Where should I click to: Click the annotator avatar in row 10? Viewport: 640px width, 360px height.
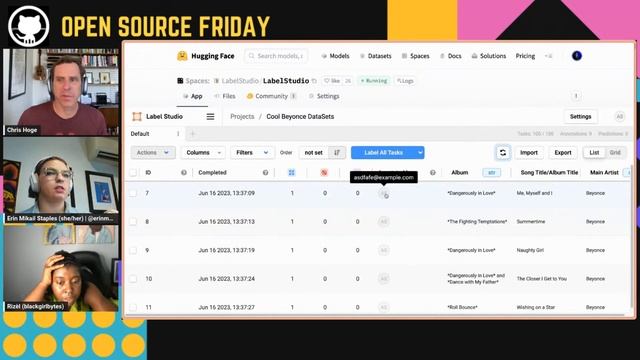coord(383,279)
